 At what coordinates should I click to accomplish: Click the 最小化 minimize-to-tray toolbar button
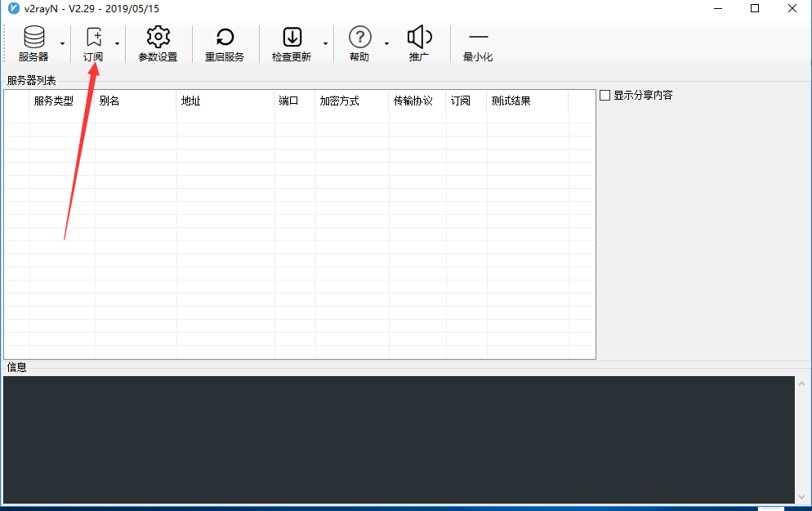tap(478, 43)
